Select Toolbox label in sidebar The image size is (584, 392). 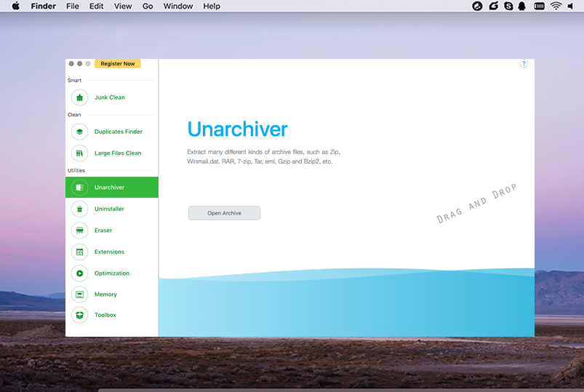coord(105,315)
